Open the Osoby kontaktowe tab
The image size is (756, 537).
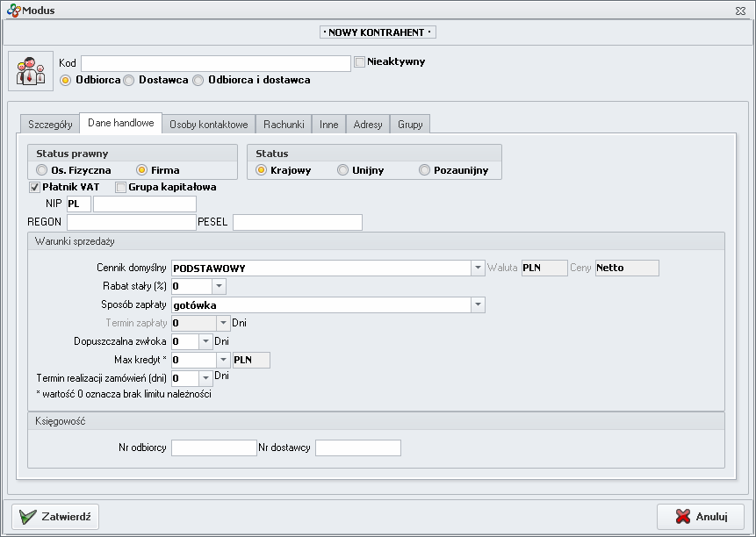pos(209,125)
